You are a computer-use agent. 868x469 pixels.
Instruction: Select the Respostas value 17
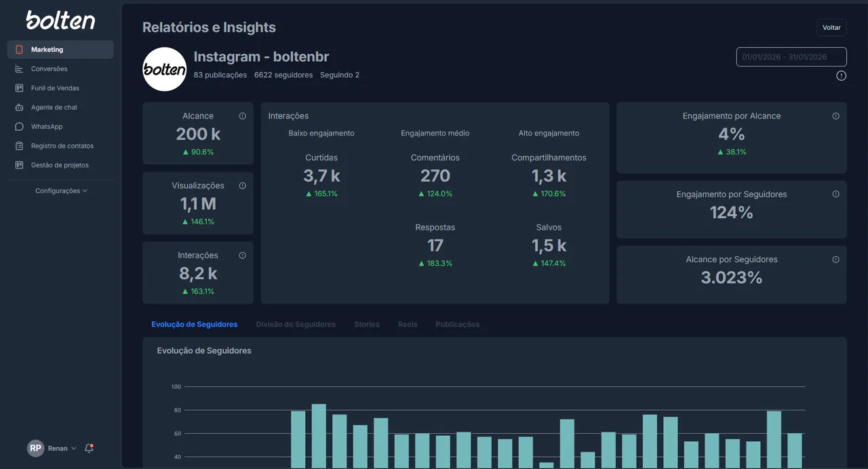pos(435,245)
